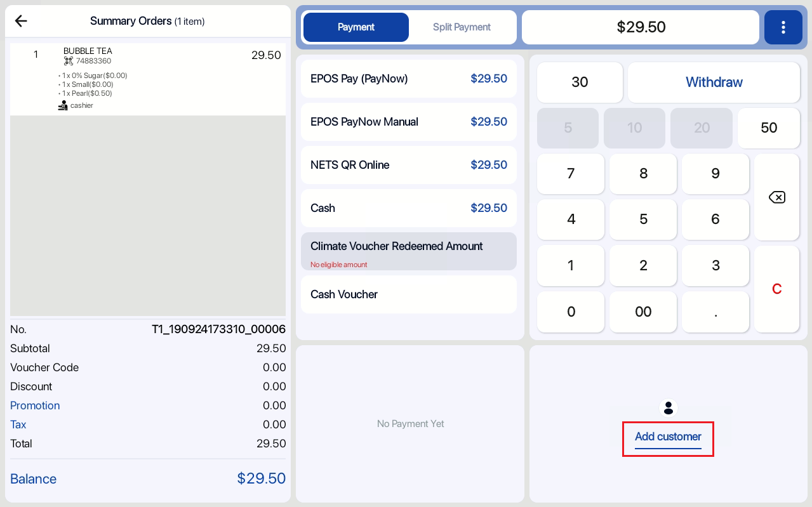This screenshot has width=812, height=507.
Task: Open the Tax details link
Action: pyautogui.click(x=18, y=425)
